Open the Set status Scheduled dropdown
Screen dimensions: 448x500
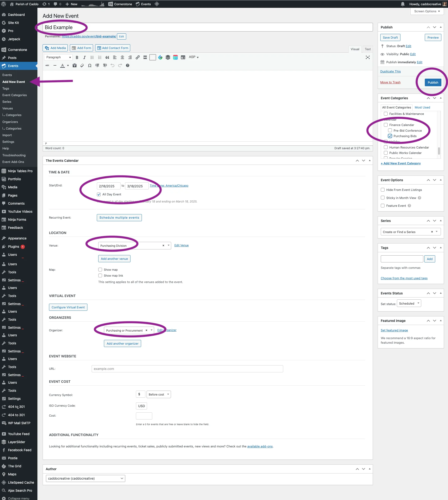(409, 303)
